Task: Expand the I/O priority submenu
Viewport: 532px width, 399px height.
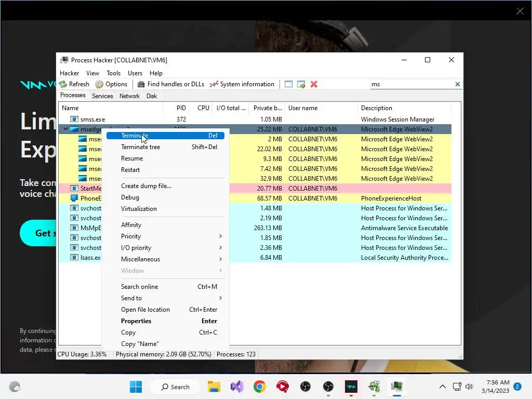Action: pos(220,248)
